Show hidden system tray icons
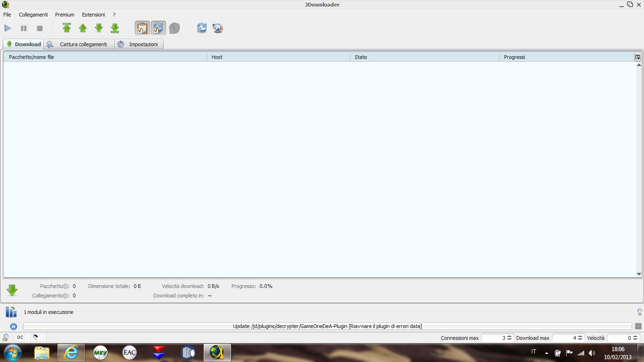This screenshot has width=644, height=362. pyautogui.click(x=546, y=353)
